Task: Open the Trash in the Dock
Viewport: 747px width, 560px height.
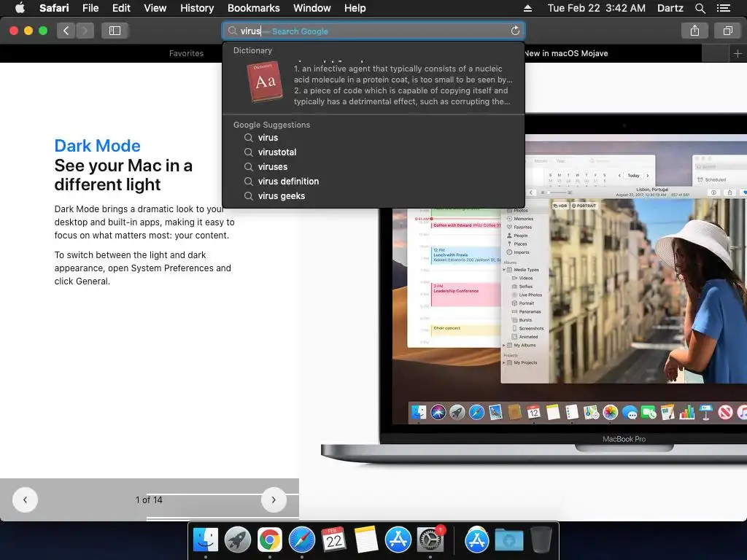Action: click(541, 540)
